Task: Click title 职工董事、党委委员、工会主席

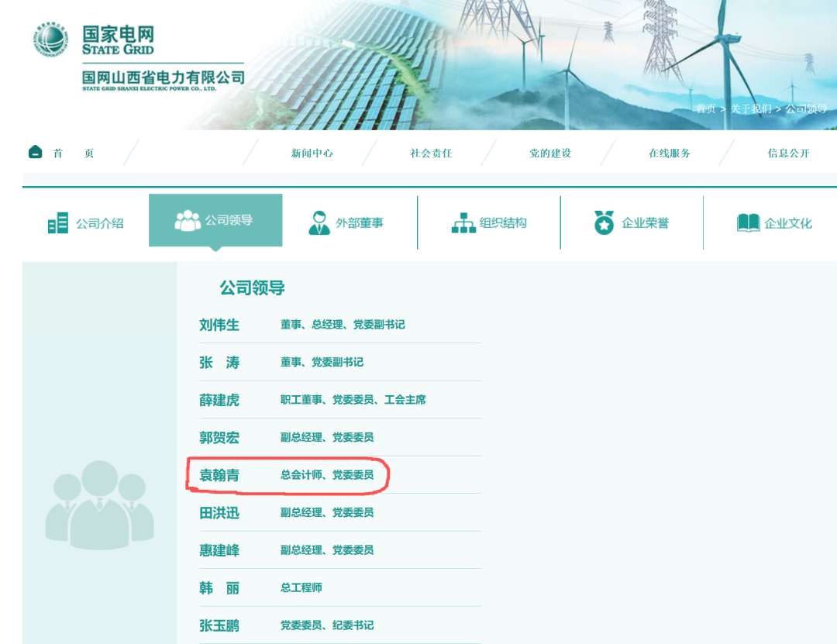Action: [x=353, y=399]
